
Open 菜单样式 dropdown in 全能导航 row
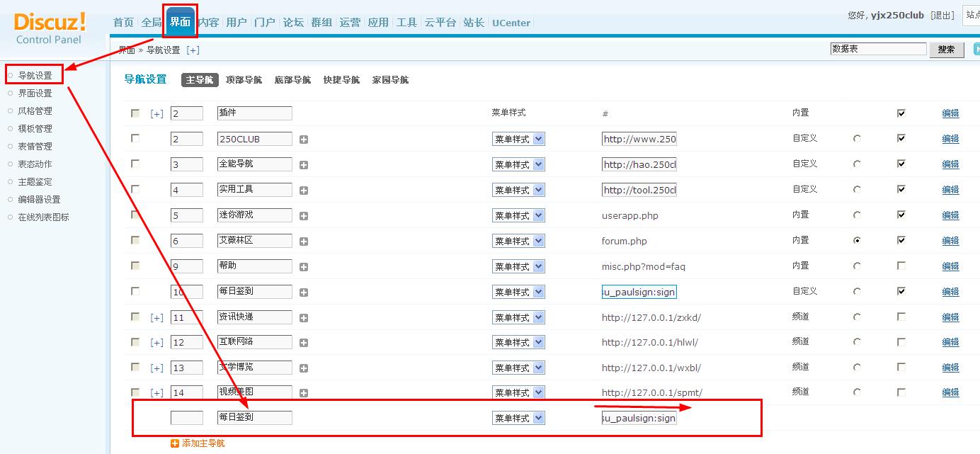point(518,165)
